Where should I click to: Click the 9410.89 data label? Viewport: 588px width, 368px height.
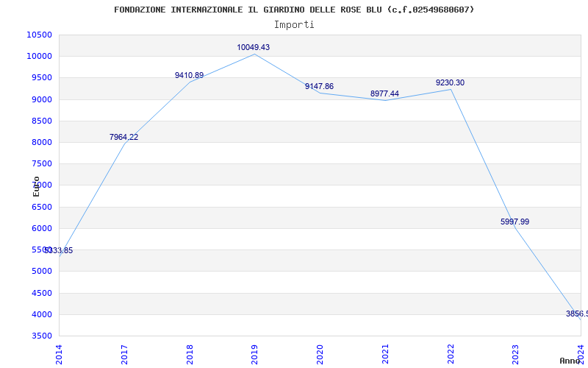(x=190, y=75)
